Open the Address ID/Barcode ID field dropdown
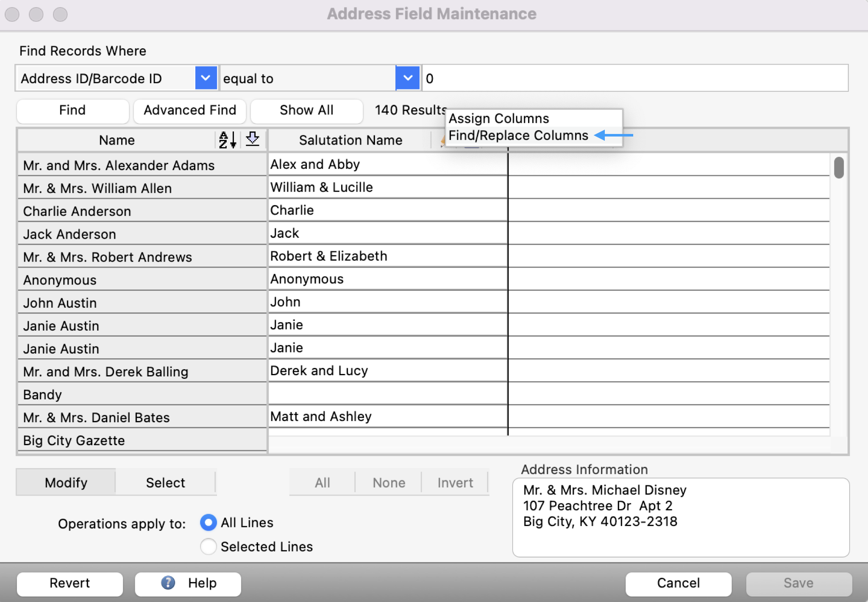868x602 pixels. click(206, 78)
